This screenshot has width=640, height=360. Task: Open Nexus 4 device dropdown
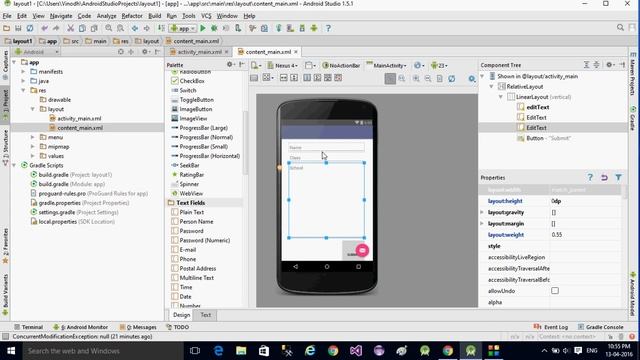point(283,65)
